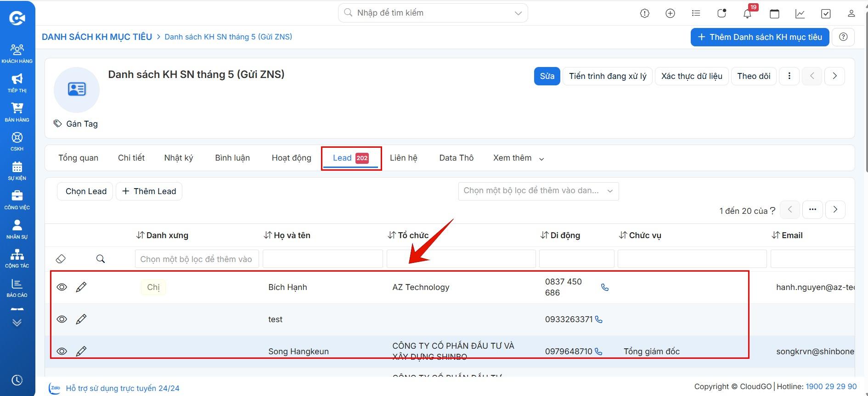The width and height of the screenshot is (868, 396).
Task: Open the Công việc tasks module
Action: pos(17,200)
